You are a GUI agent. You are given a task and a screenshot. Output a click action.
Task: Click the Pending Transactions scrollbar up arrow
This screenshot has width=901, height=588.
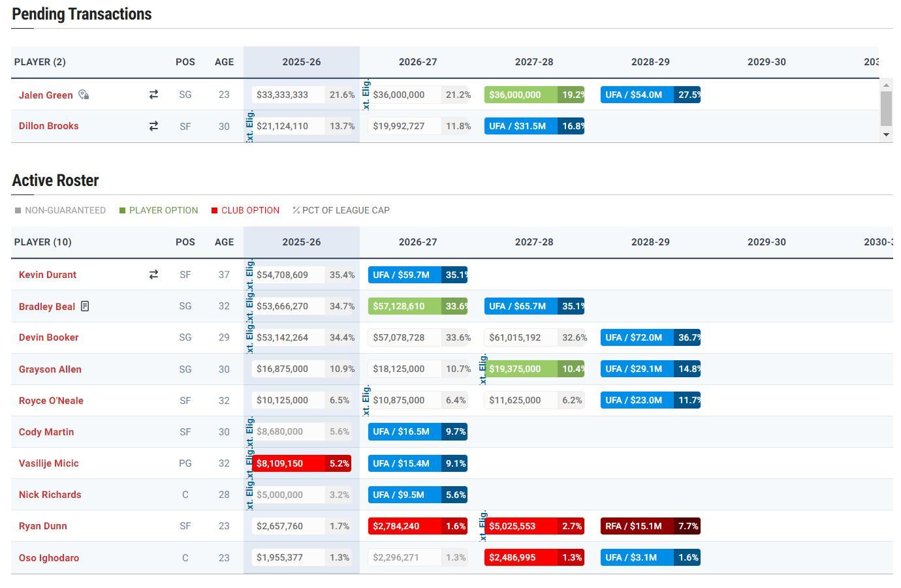tap(886, 85)
